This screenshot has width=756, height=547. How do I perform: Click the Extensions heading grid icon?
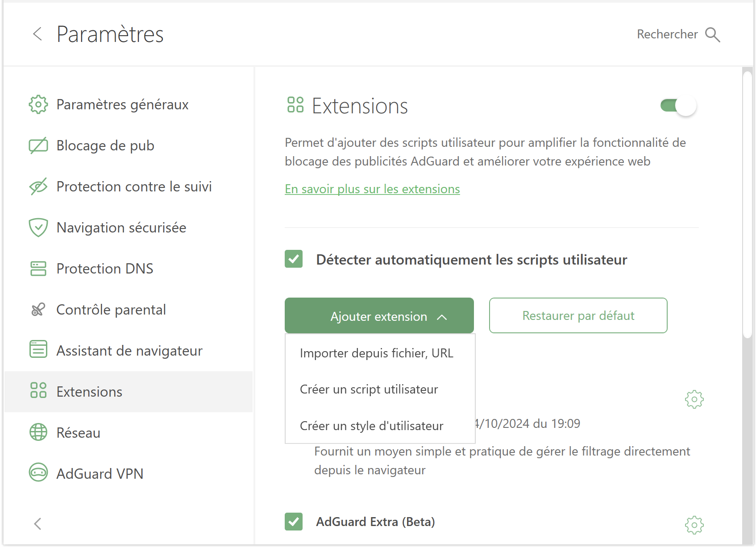(295, 104)
